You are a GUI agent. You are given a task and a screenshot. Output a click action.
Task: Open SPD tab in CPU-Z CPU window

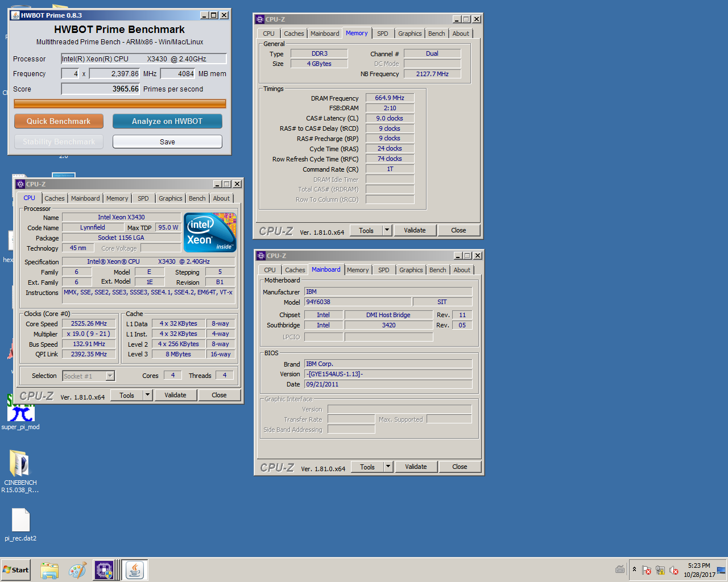tap(143, 198)
